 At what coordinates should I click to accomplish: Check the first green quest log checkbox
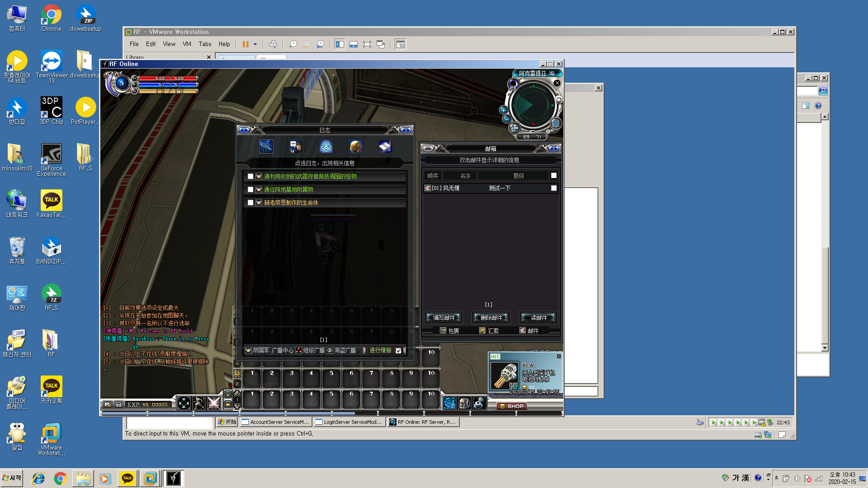[x=250, y=176]
